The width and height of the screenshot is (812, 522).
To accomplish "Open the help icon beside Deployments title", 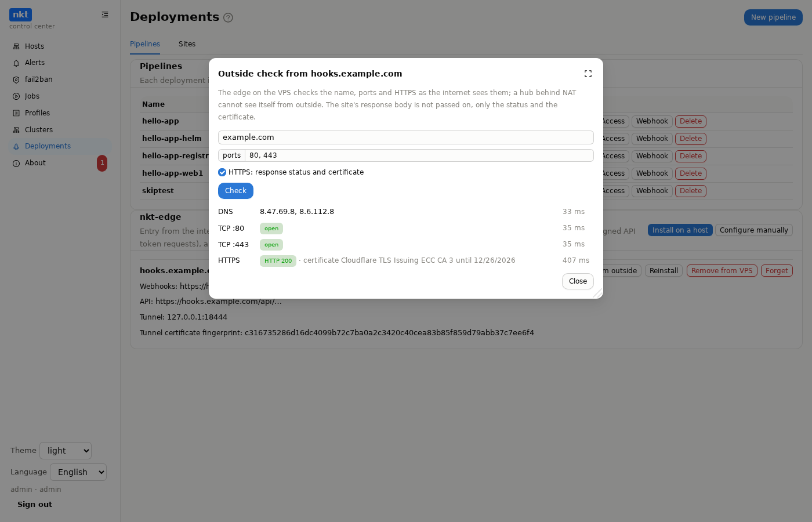I will pos(228,17).
